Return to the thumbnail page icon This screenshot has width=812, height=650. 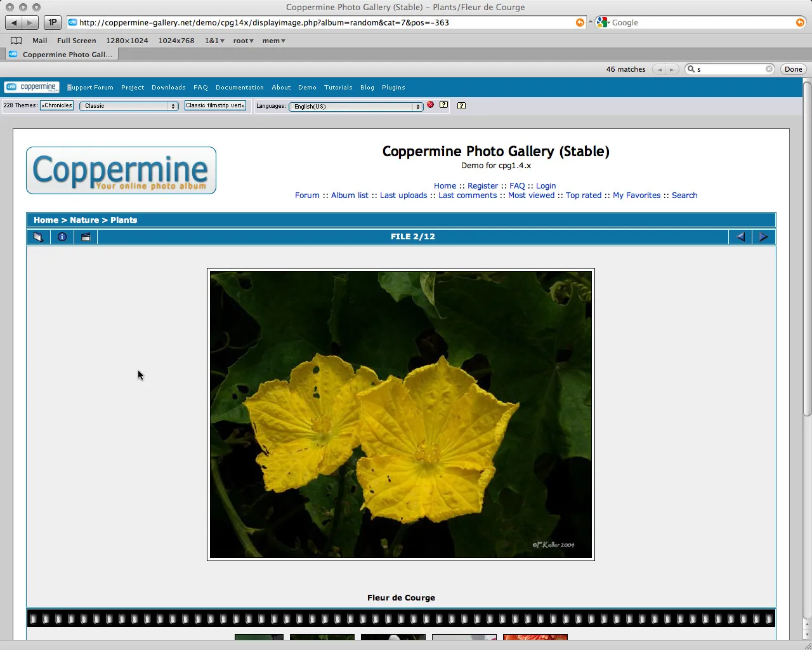(x=38, y=237)
